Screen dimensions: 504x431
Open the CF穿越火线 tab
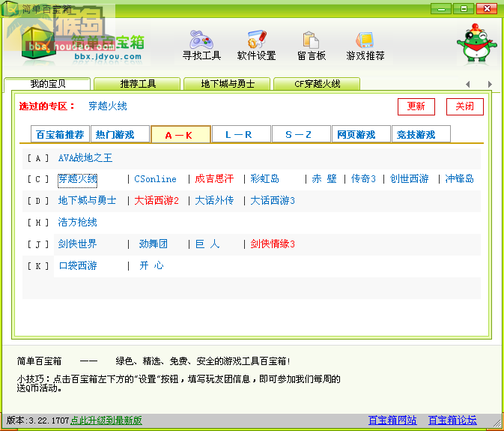317,84
